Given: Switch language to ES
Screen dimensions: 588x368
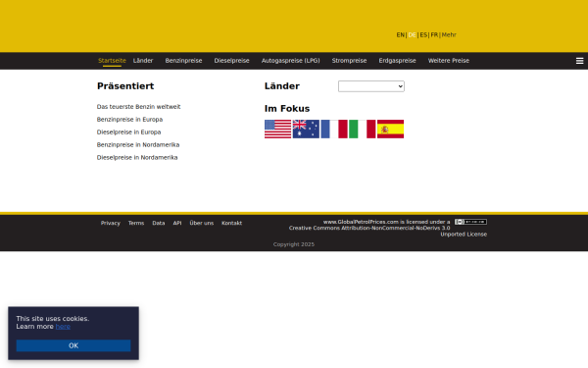Looking at the screenshot, I should [x=423, y=35].
